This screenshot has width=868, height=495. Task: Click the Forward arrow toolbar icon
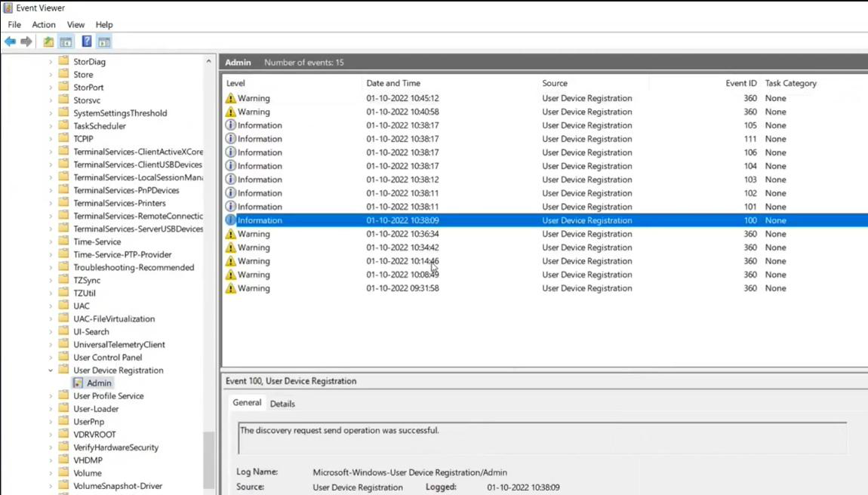point(26,42)
